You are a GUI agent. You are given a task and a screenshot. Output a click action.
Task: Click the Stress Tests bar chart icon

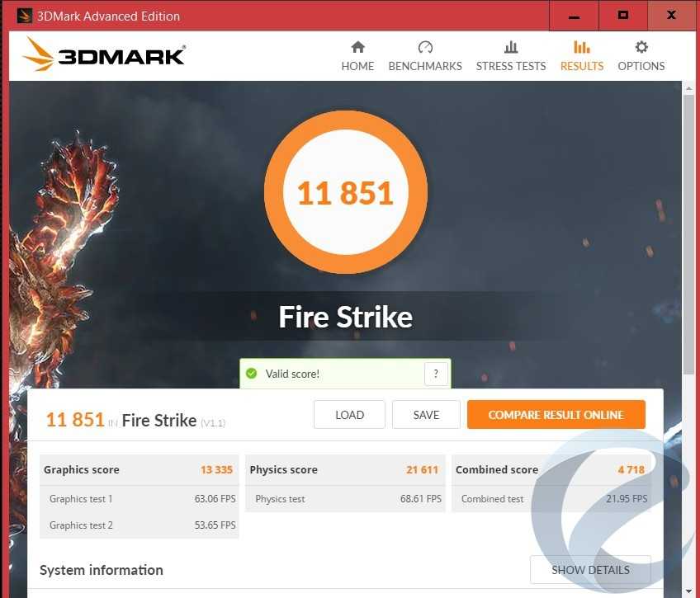pyautogui.click(x=511, y=47)
